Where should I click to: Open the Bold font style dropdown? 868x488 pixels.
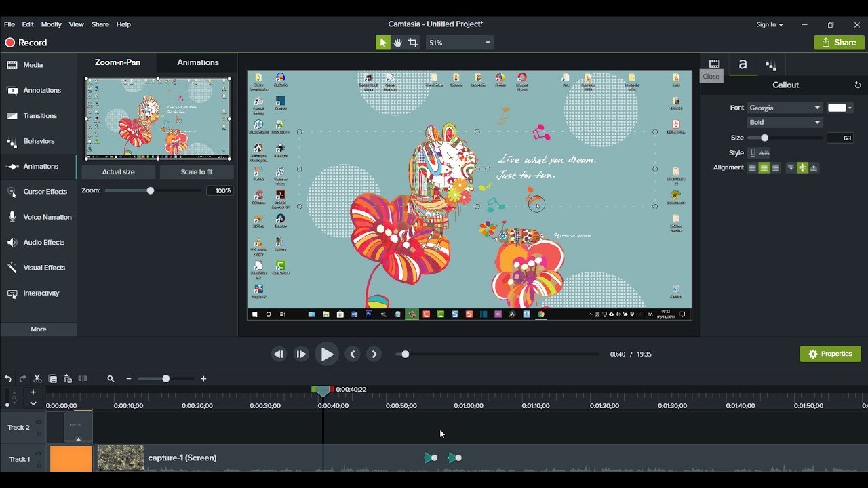click(785, 122)
